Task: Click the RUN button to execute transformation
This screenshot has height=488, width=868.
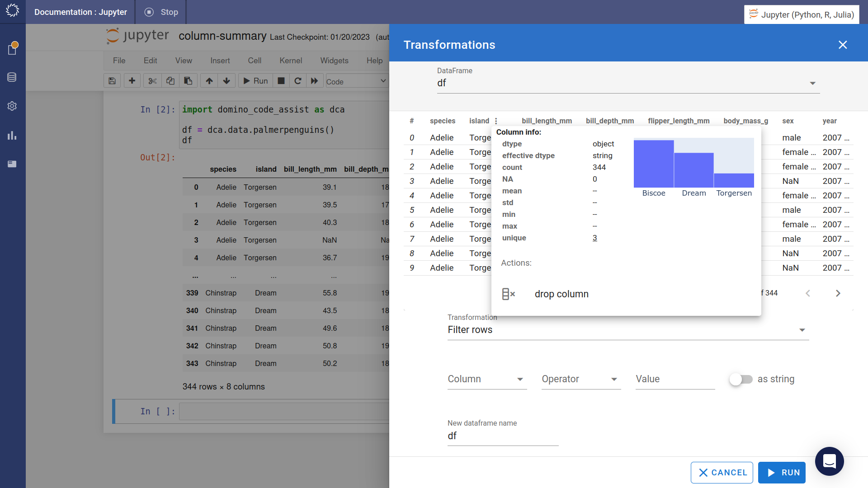Action: pos(784,473)
